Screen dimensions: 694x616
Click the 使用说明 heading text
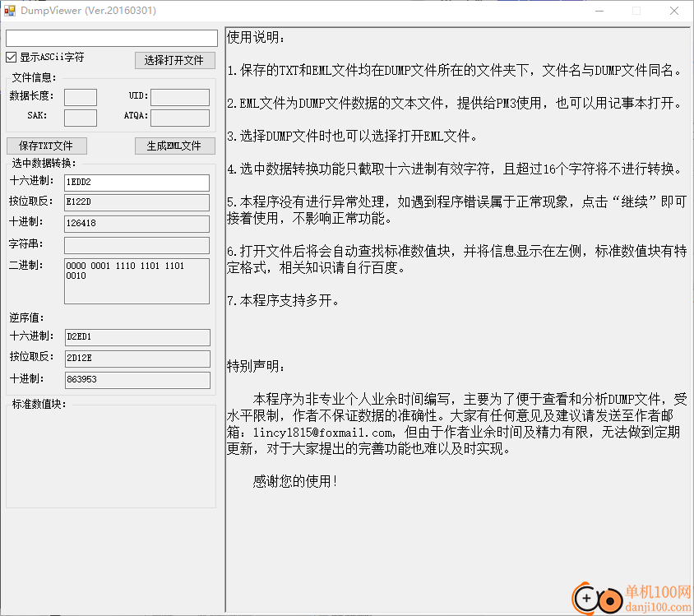coord(256,37)
